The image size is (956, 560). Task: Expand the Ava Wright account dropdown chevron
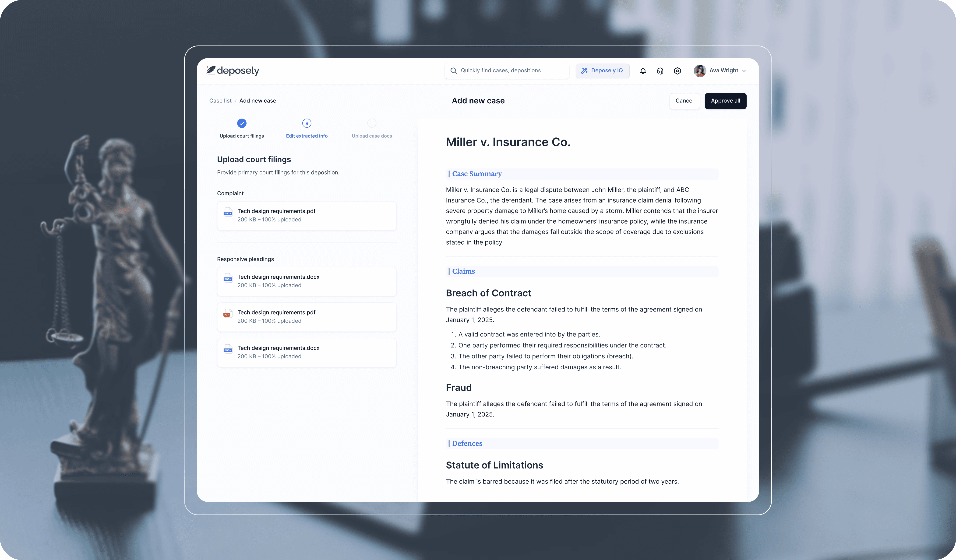pyautogui.click(x=744, y=71)
